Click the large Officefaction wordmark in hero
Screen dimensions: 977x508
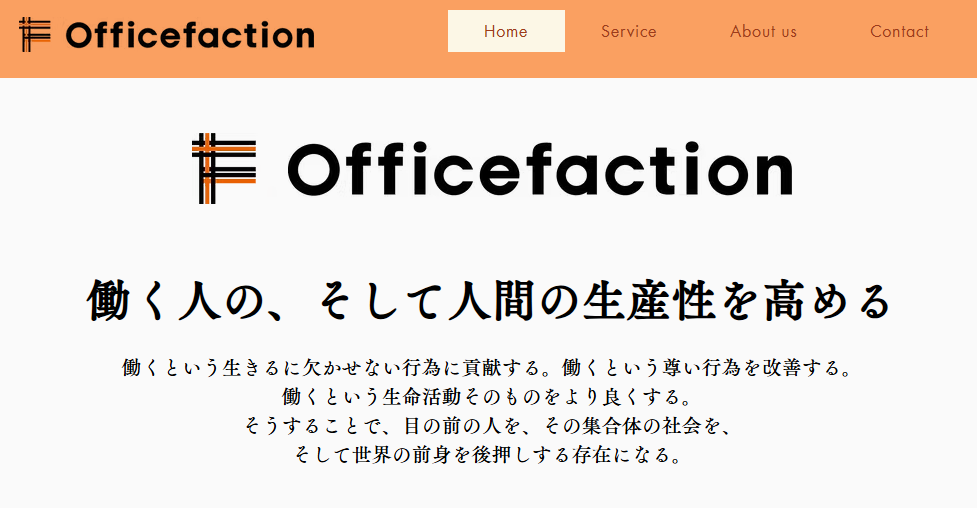pos(540,170)
